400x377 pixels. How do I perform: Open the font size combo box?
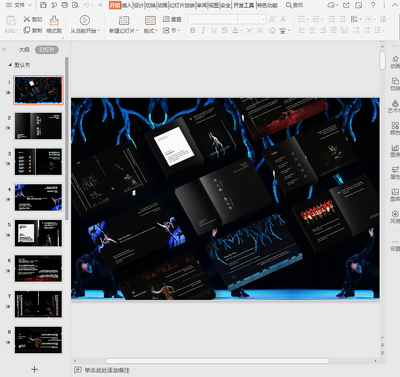point(252,19)
